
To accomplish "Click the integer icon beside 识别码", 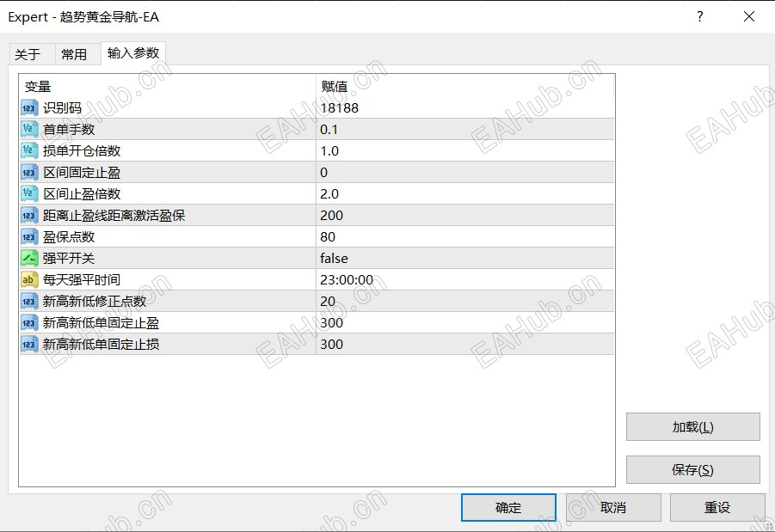I will pos(28,107).
